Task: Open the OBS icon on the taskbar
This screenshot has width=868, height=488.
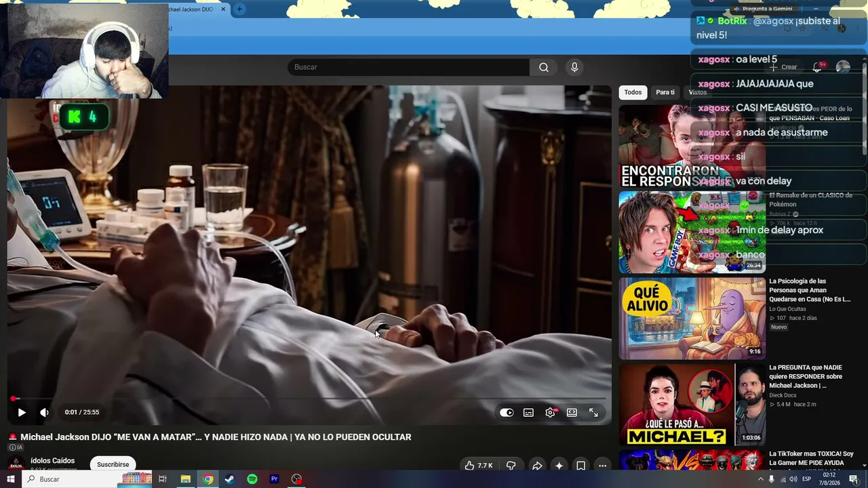Action: coord(296,479)
